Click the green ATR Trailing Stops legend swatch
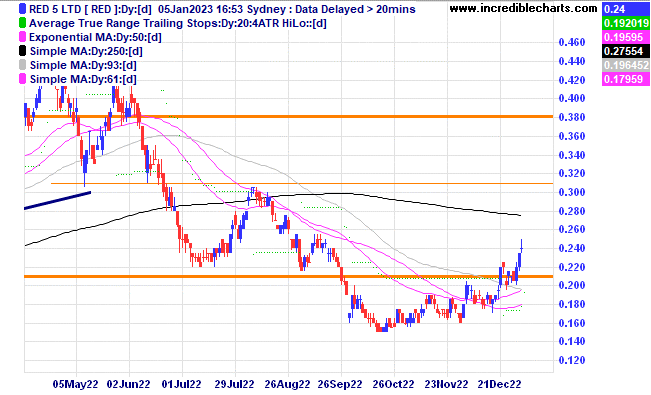651x395 pixels. (x=22, y=23)
